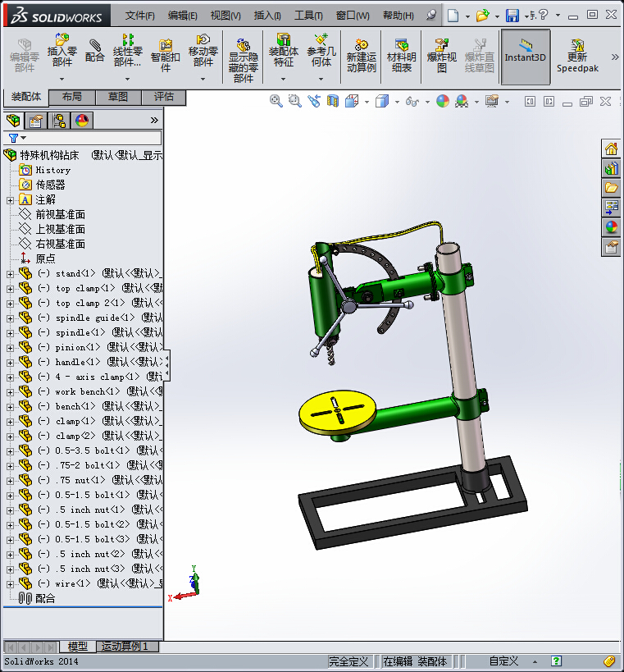
Task: Expand the spindle guide<1> component
Action: (x=11, y=318)
